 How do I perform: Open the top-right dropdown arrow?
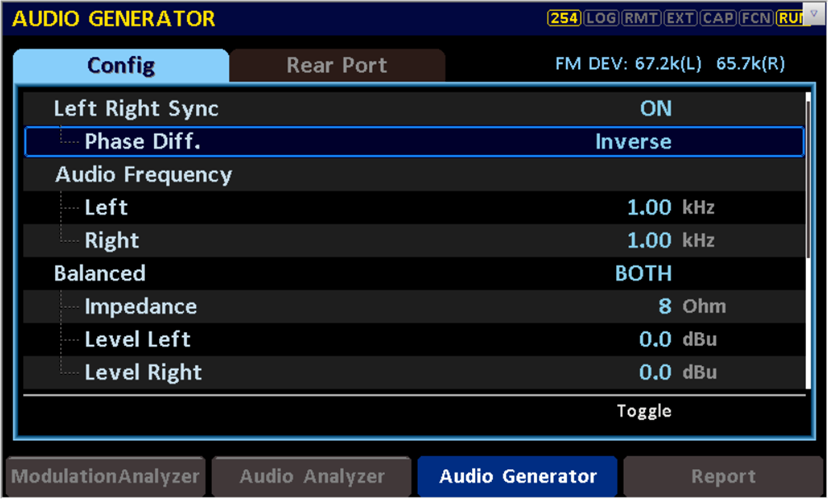pyautogui.click(x=814, y=13)
